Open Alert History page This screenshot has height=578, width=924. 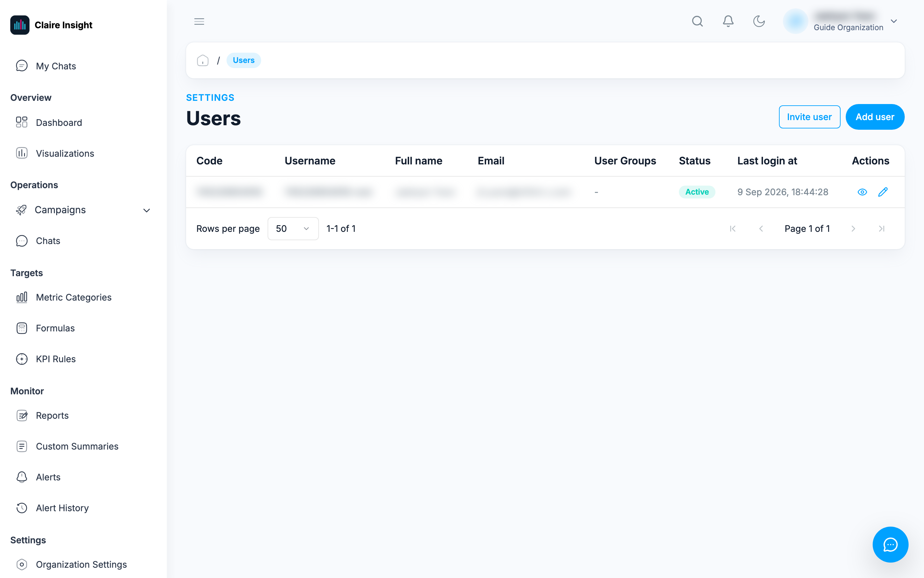[x=62, y=508]
